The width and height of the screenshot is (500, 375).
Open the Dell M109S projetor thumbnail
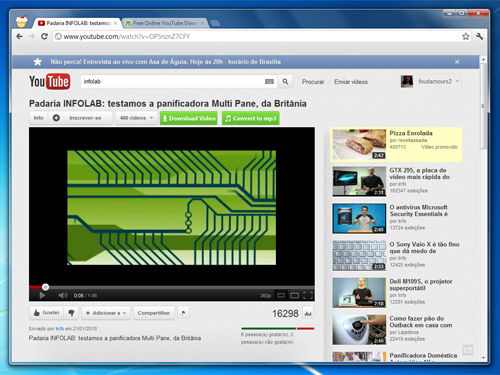(x=359, y=293)
